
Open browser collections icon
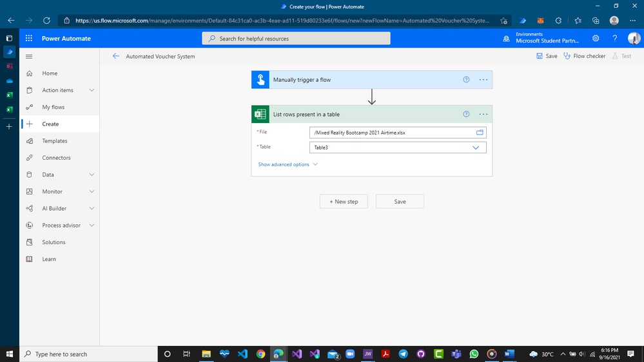[596, 21]
